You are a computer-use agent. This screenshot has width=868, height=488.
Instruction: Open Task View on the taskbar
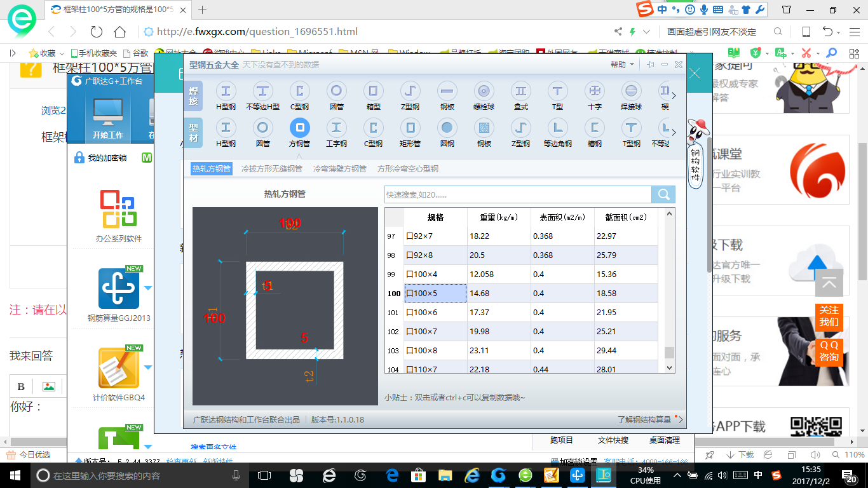(x=264, y=475)
